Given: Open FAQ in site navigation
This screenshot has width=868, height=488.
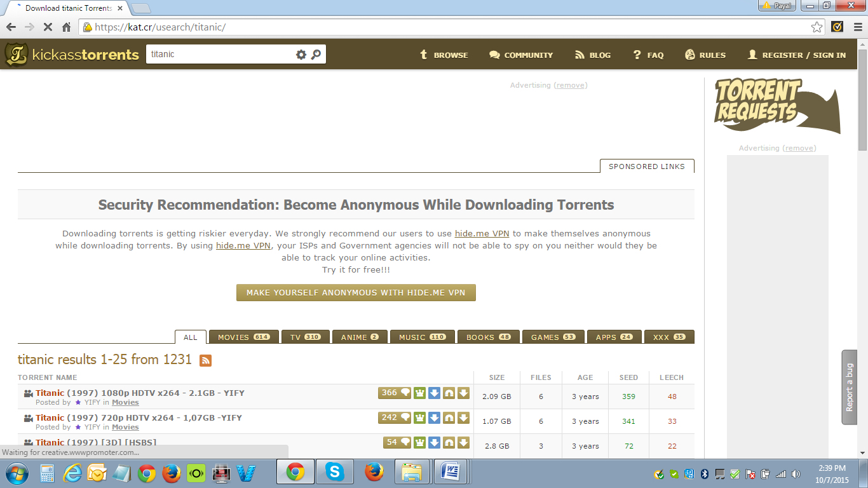Looking at the screenshot, I should point(648,55).
